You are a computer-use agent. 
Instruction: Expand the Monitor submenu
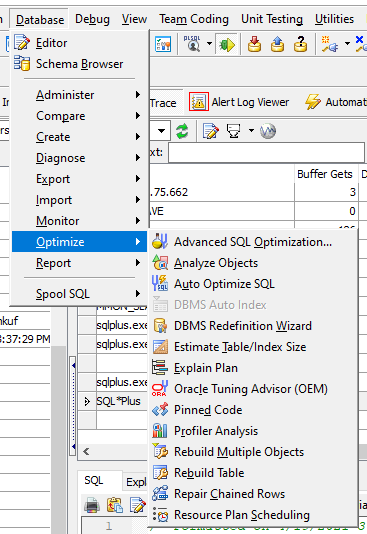coord(79,221)
